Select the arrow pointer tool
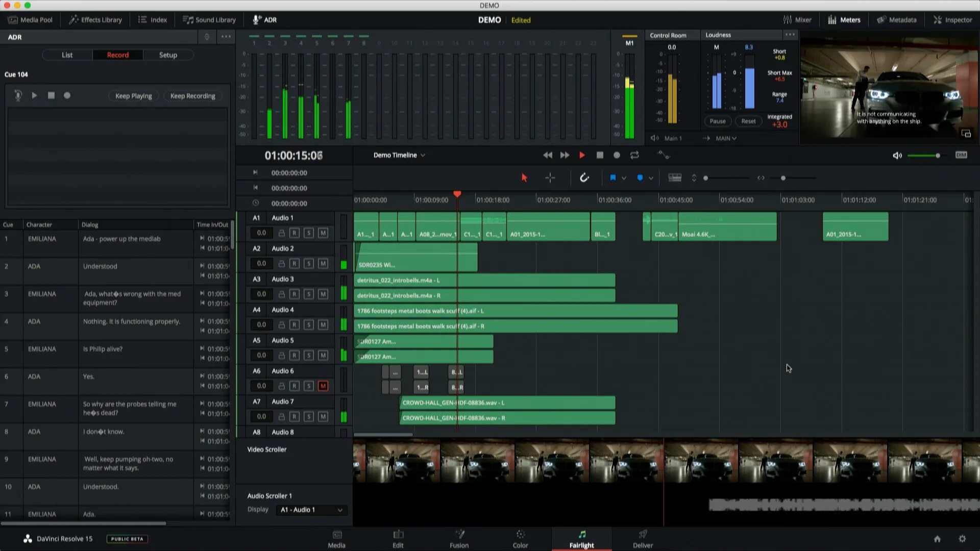Screen dimensions: 980x551 click(524, 178)
